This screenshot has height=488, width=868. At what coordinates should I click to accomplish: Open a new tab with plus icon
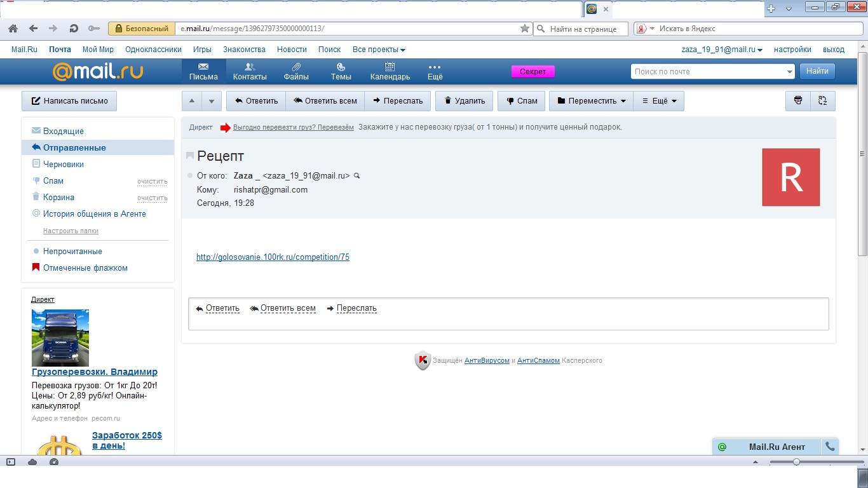771,9
